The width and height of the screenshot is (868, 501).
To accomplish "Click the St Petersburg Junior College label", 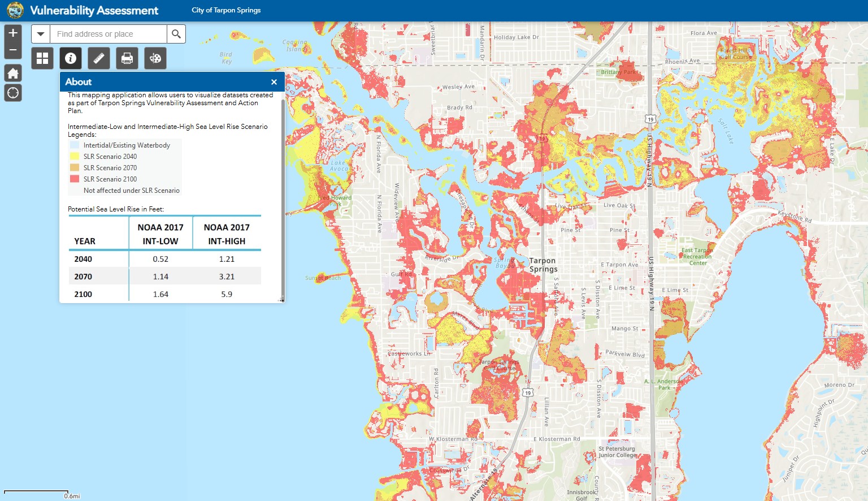I will tap(618, 452).
